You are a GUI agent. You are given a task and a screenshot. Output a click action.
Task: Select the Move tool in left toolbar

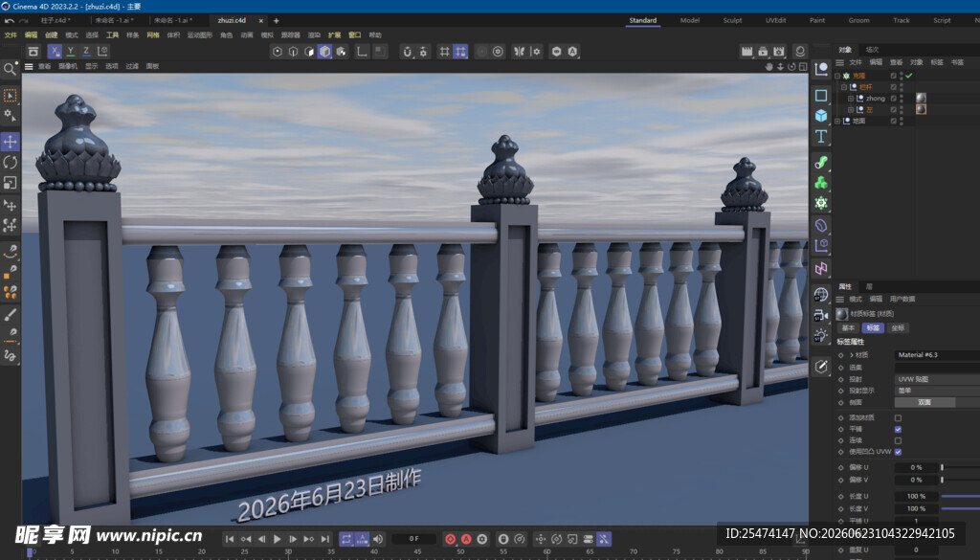10,142
